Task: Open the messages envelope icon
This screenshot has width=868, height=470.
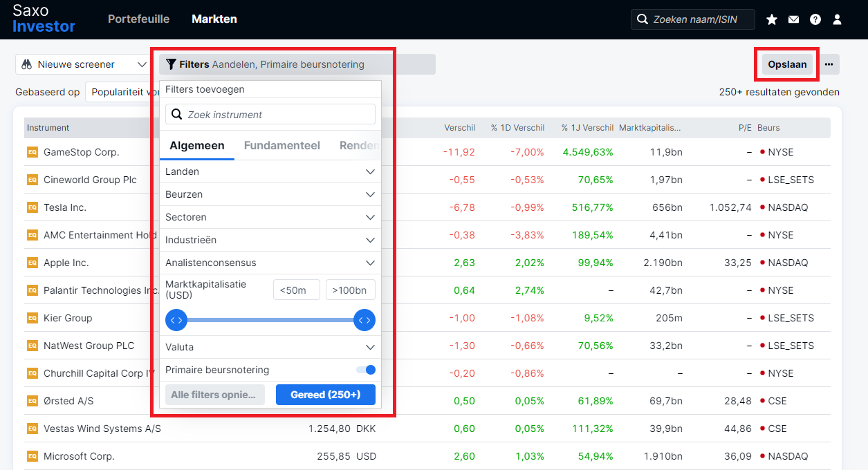Action: [x=793, y=19]
